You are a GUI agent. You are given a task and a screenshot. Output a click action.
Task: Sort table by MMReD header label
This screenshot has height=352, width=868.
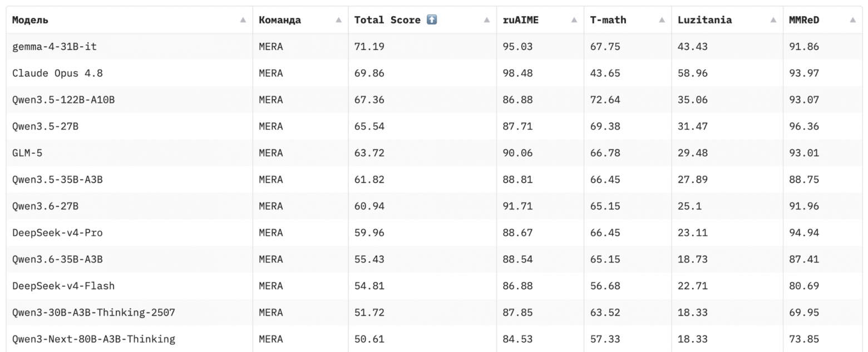804,20
